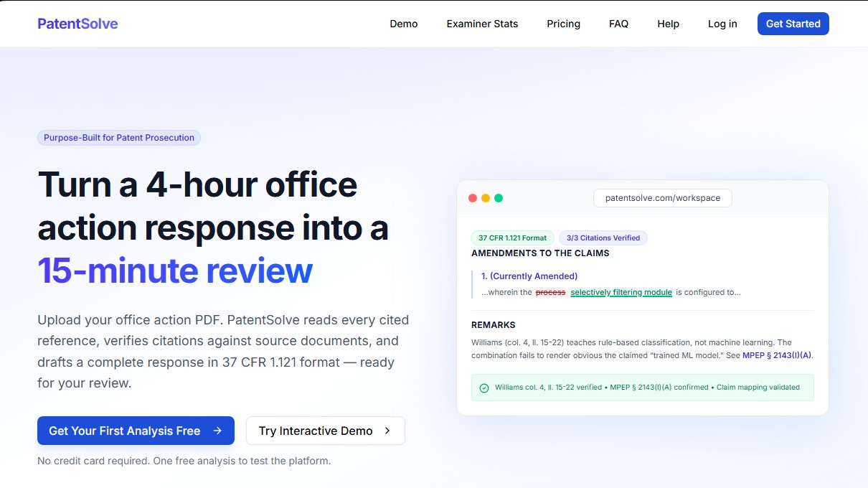Click the REMARKS heading

[x=494, y=325]
